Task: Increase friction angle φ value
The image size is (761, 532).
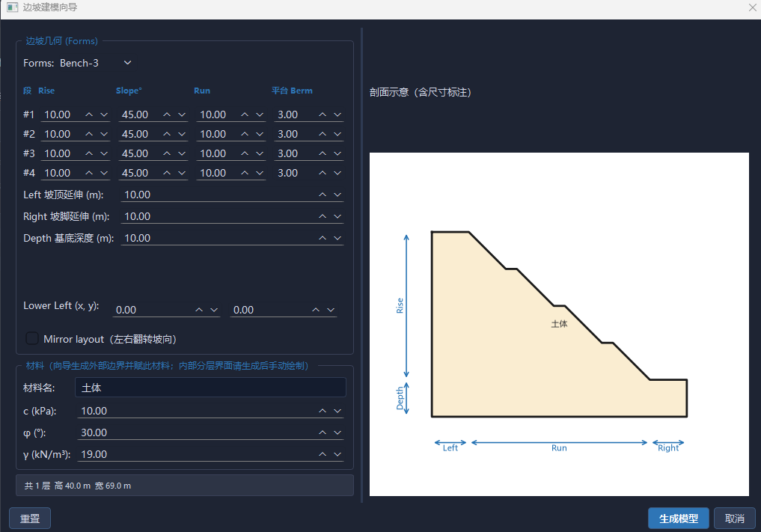Action: coord(323,432)
